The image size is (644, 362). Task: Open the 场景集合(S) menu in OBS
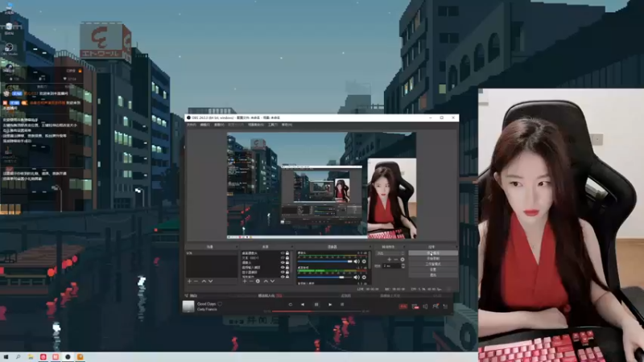(x=255, y=125)
